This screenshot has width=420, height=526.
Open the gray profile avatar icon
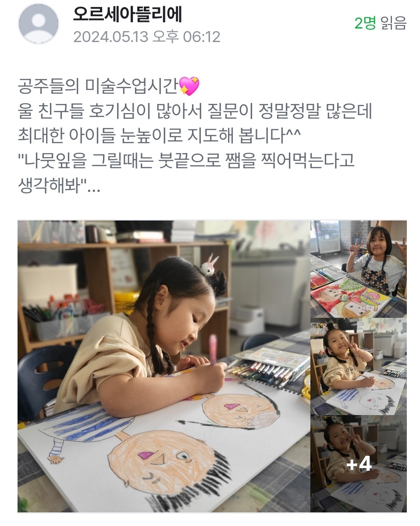38,24
